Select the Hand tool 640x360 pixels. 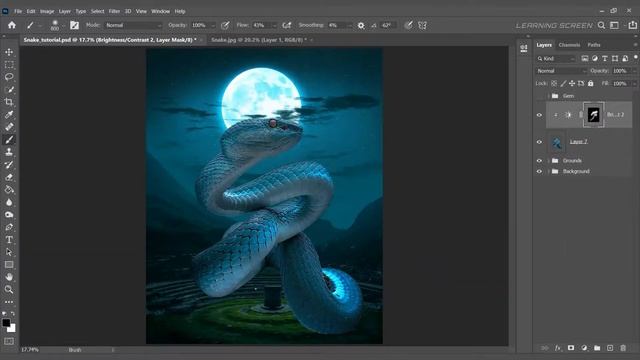(9, 277)
